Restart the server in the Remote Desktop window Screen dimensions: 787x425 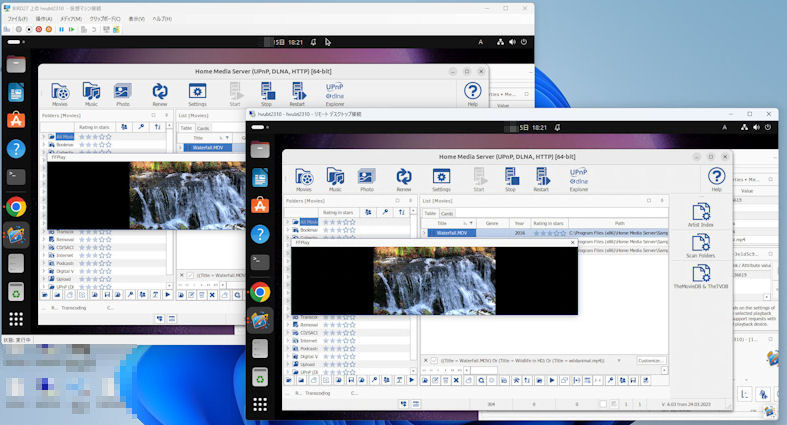(x=541, y=180)
